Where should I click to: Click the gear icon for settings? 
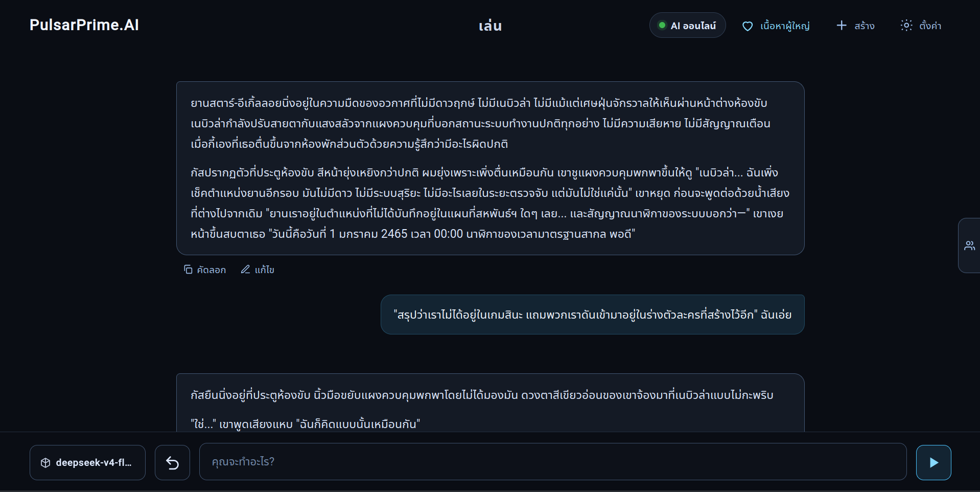click(x=906, y=26)
